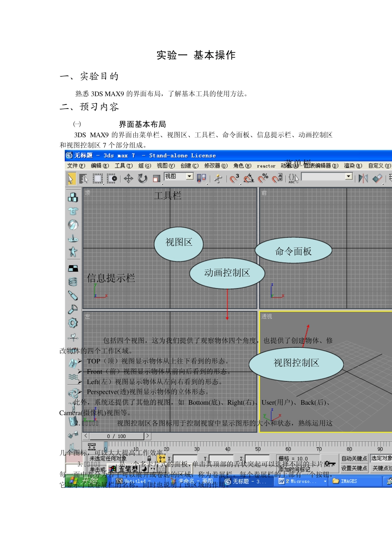Toggle the Spinner Snap icon
The height and width of the screenshot is (555, 392).
point(277,178)
